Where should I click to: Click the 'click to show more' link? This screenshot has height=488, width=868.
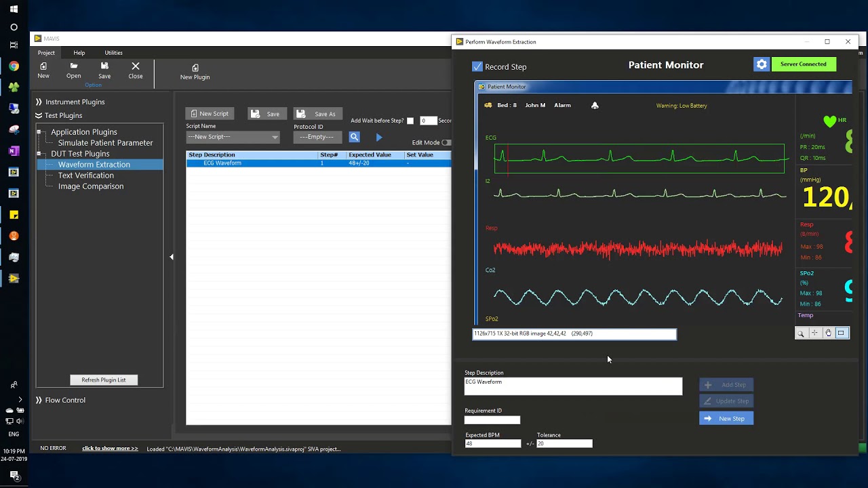coord(110,449)
